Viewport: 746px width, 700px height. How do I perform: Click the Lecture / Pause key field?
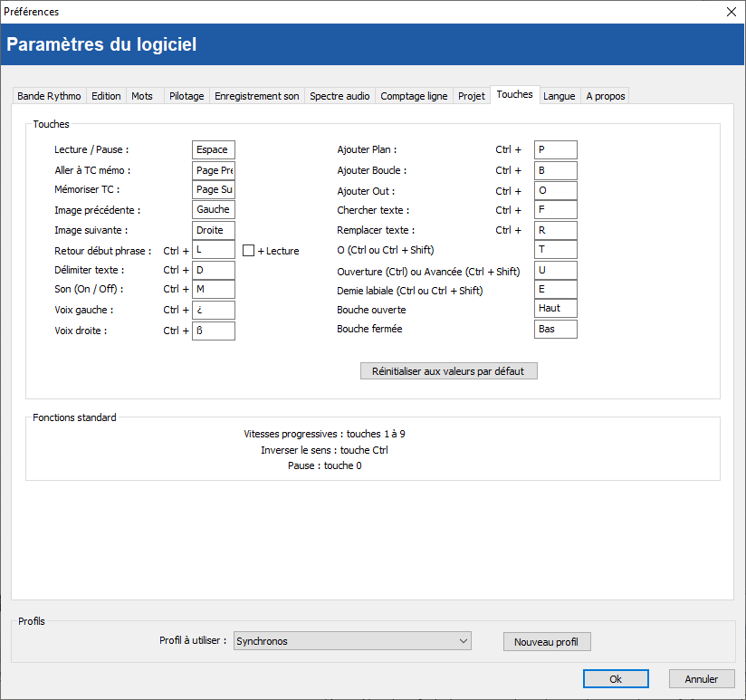point(214,150)
